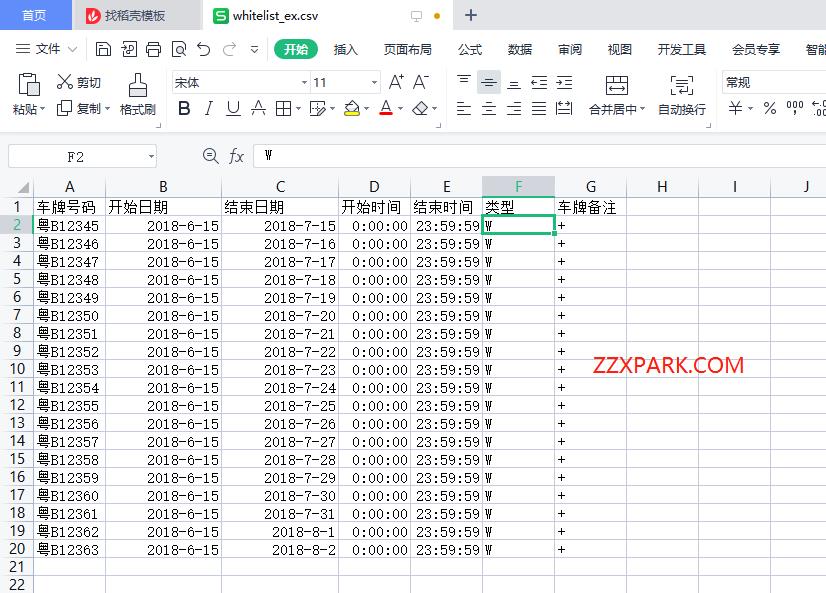Click the Save icon in quick access toolbar

click(103, 49)
